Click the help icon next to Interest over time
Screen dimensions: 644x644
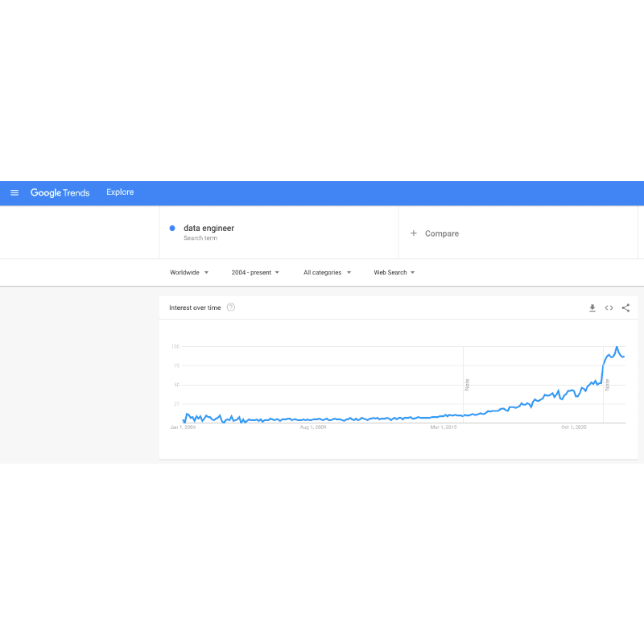231,308
